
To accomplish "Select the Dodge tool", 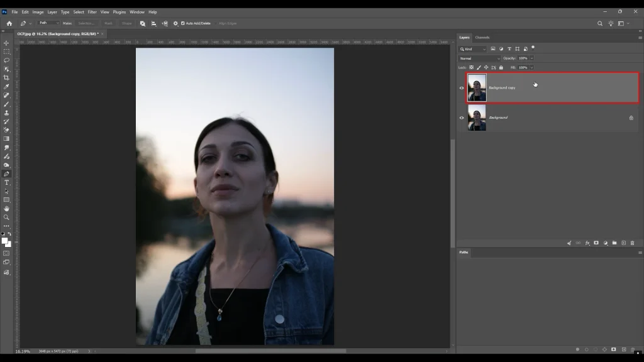I will tap(6, 165).
